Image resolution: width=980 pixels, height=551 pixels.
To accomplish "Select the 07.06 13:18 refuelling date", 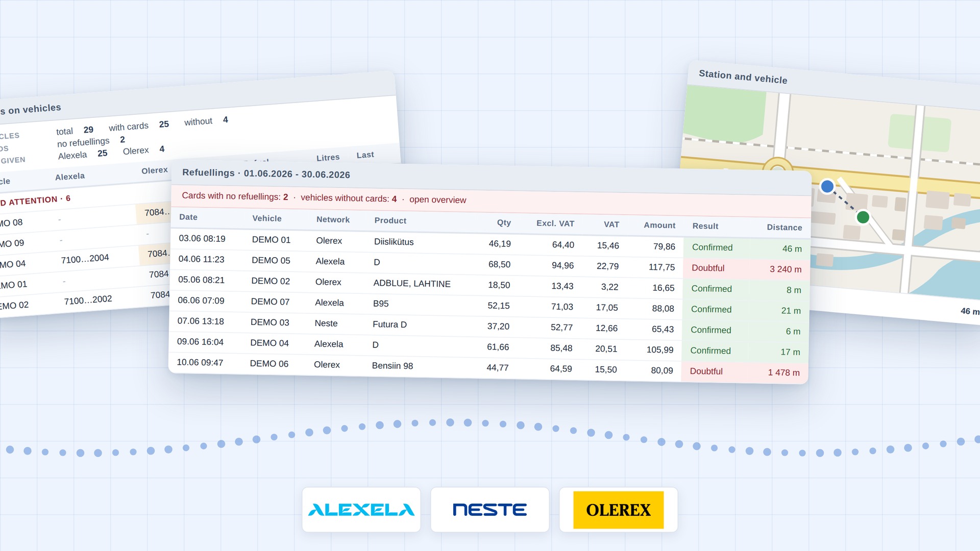I will (201, 321).
